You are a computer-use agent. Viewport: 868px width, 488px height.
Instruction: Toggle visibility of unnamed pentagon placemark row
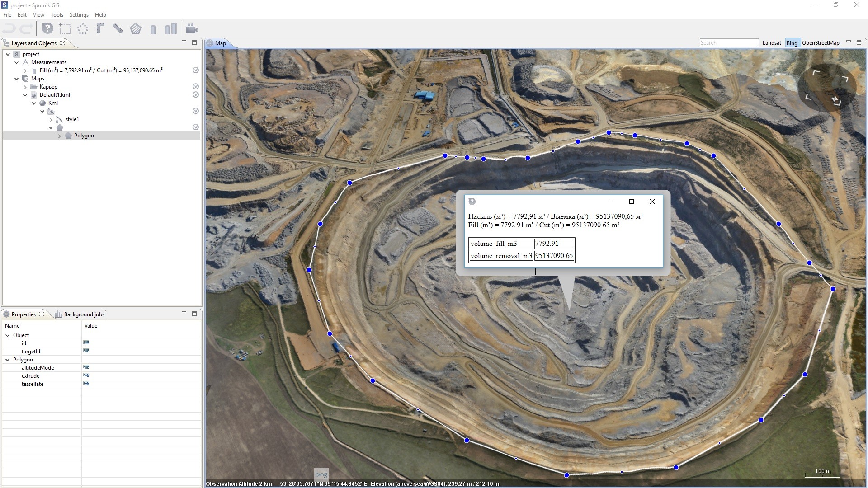[x=196, y=127]
